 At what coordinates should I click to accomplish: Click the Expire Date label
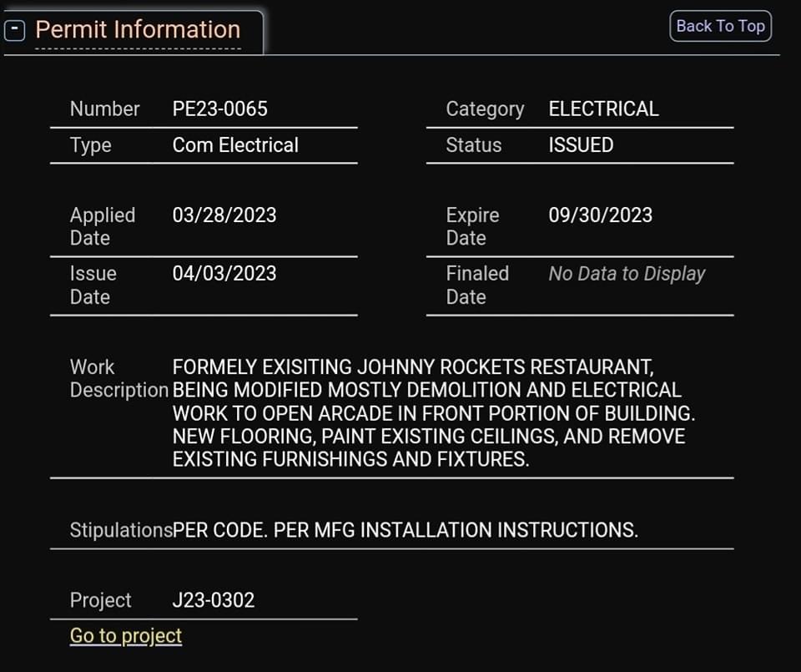(x=472, y=226)
